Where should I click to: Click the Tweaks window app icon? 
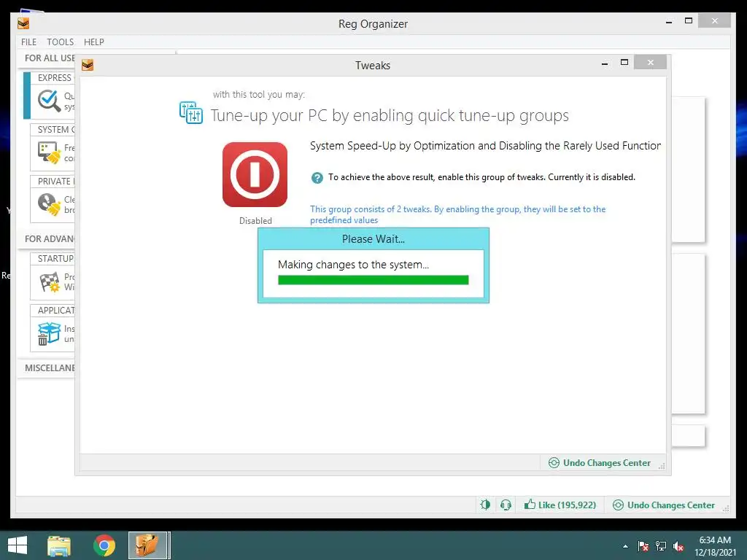click(x=88, y=65)
